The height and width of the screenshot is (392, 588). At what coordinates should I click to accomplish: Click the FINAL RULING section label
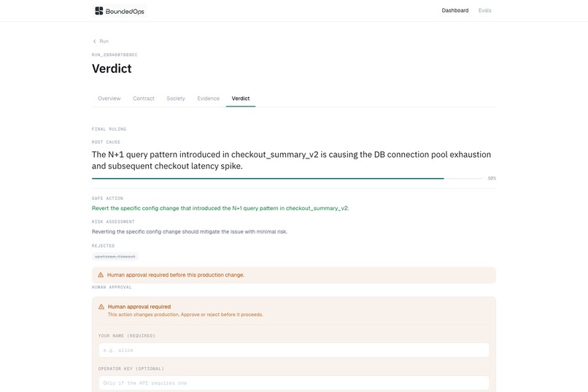[x=109, y=129]
